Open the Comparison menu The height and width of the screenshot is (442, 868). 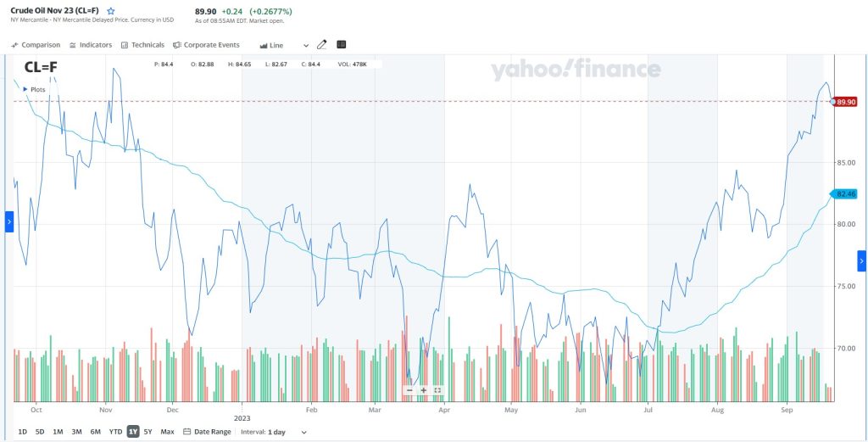coord(36,45)
